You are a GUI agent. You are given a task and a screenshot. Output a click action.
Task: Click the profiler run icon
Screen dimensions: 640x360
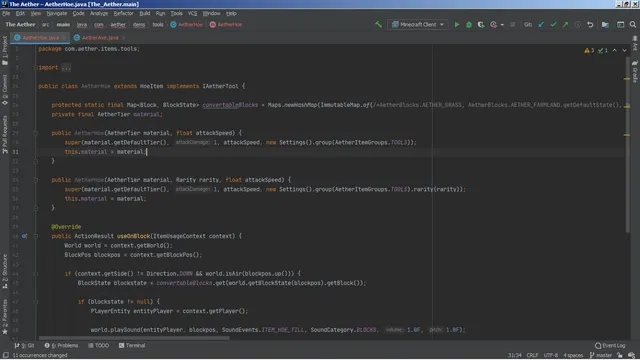click(493, 24)
